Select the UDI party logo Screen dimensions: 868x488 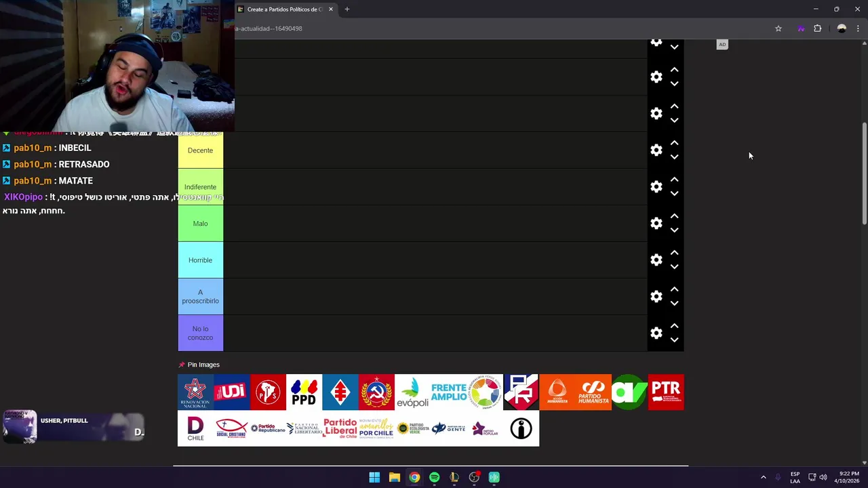coord(231,392)
